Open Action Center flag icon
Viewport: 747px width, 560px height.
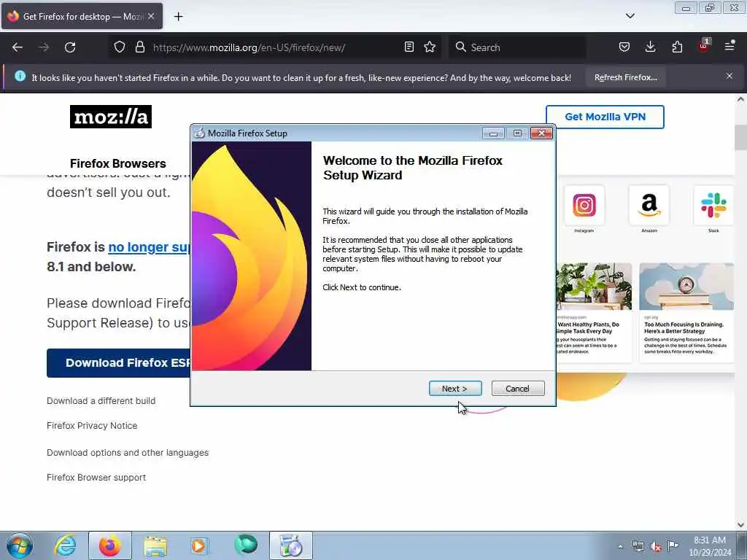tap(673, 545)
